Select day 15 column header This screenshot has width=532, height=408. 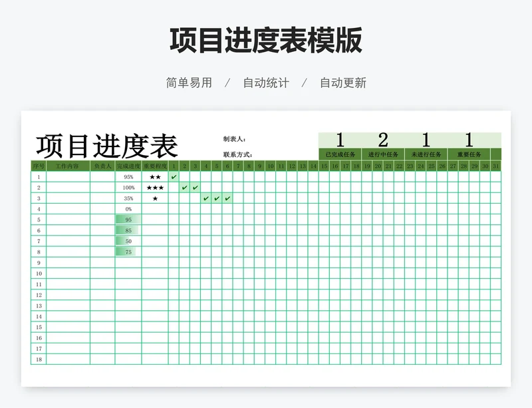[x=325, y=166]
